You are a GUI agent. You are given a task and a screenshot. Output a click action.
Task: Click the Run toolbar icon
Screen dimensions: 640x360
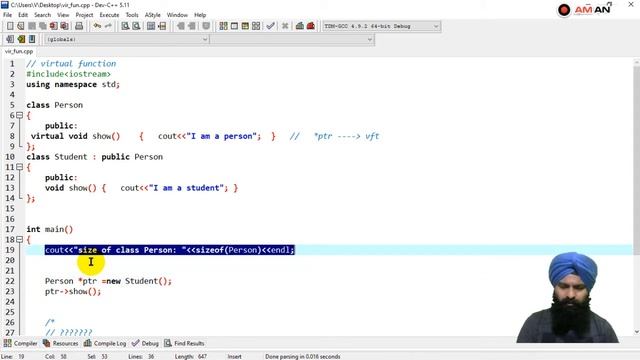pos(234,26)
